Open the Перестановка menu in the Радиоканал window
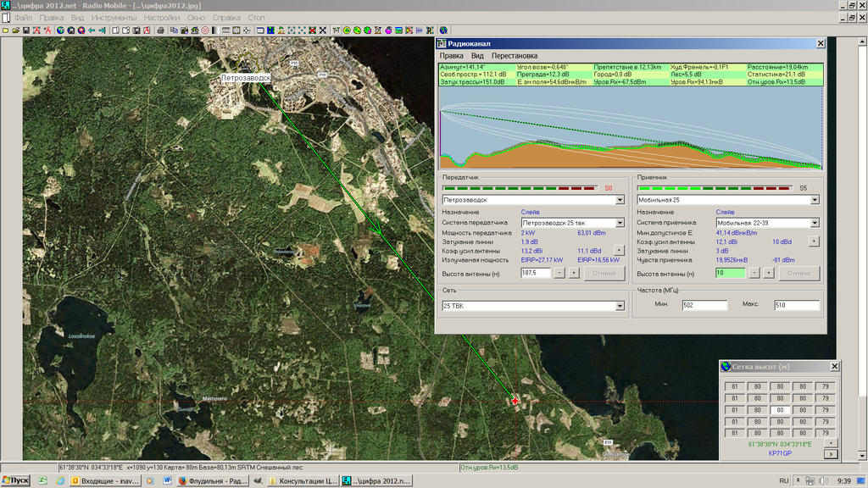 tap(514, 56)
